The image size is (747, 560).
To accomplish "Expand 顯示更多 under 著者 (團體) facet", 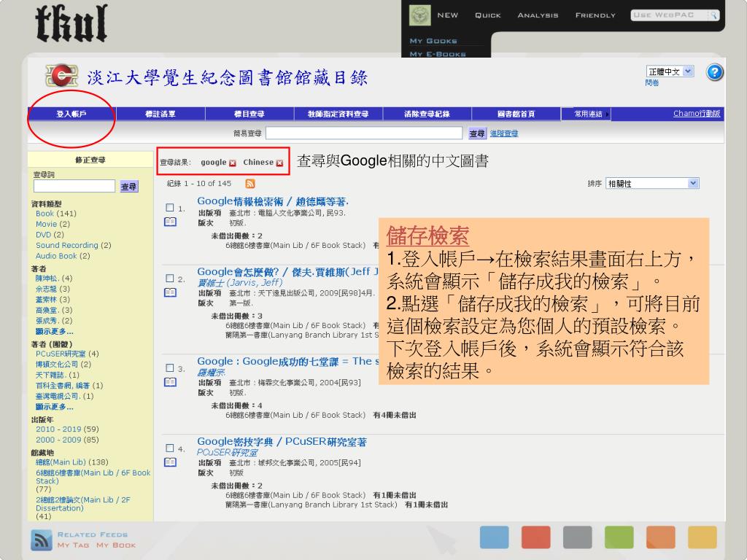I will [54, 407].
